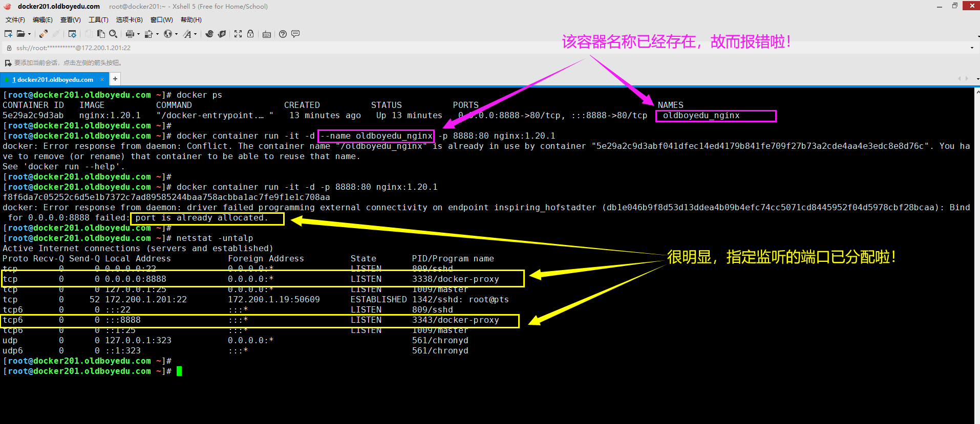Click the Paste clipboard icon
This screenshot has height=424, width=980.
(101, 34)
